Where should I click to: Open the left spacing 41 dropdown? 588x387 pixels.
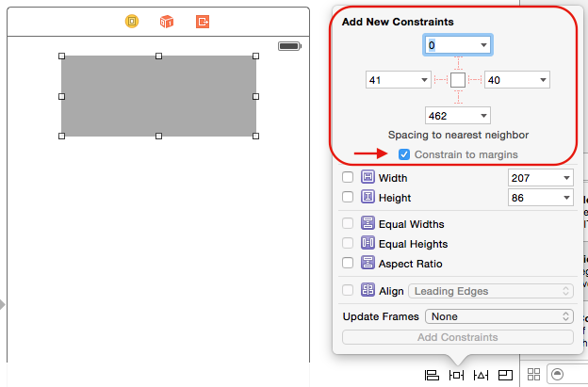[x=424, y=81]
